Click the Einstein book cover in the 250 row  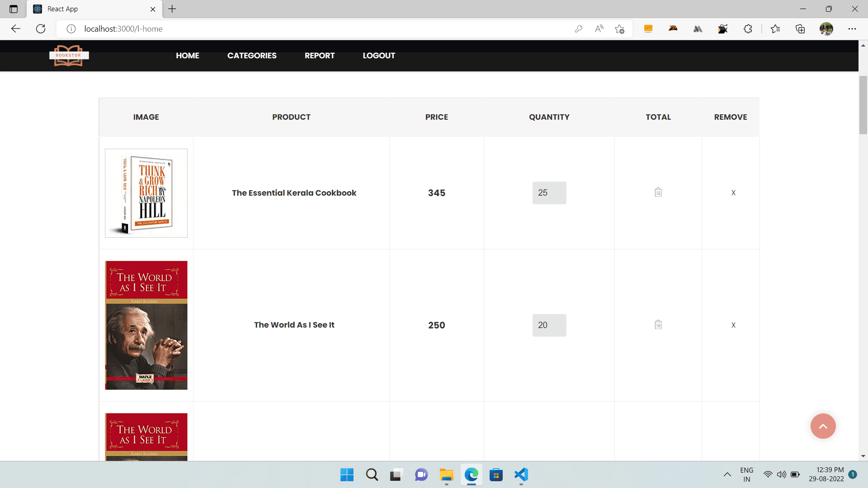tap(146, 325)
